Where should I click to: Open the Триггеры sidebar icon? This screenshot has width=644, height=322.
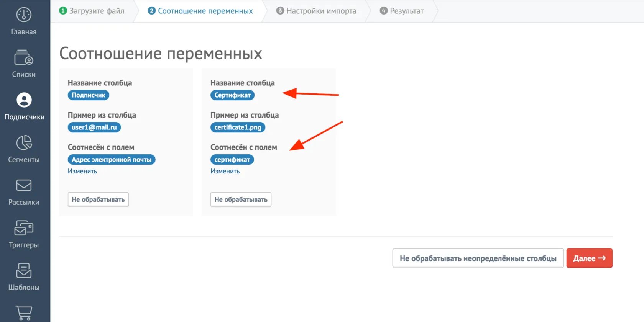[24, 228]
